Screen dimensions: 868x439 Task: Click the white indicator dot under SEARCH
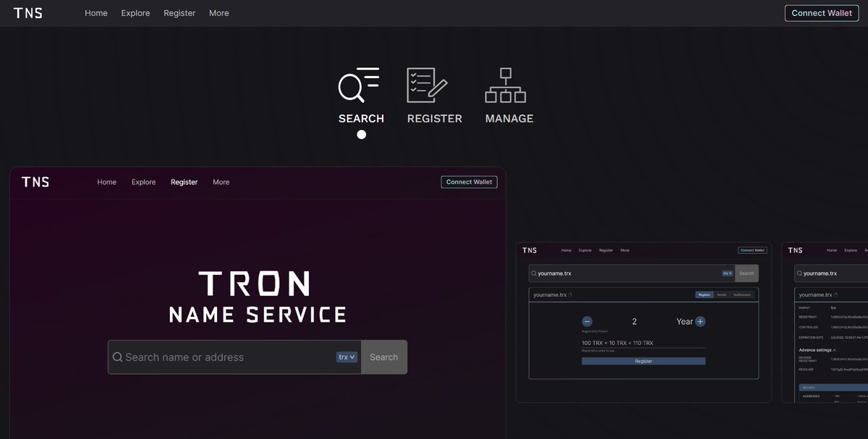pos(362,135)
